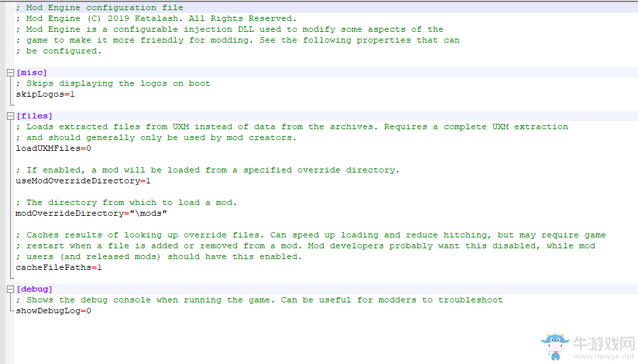Click the 'be configured.' comment line
The width and height of the screenshot is (638, 364).
tap(59, 51)
